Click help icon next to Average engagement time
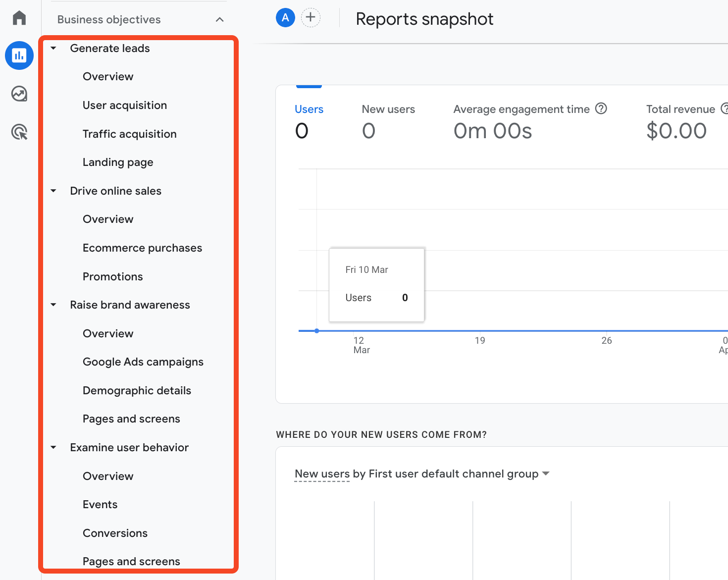 (x=601, y=108)
